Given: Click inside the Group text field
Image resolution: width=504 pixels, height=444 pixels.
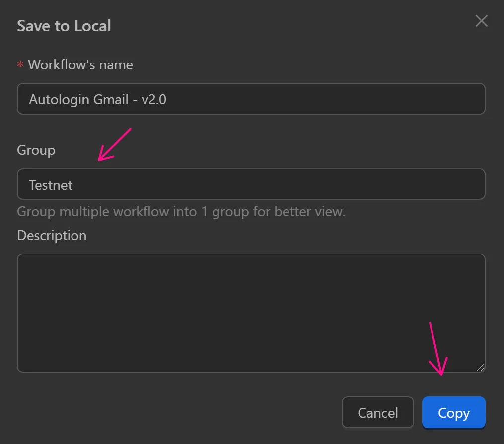Looking at the screenshot, I should coord(251,184).
